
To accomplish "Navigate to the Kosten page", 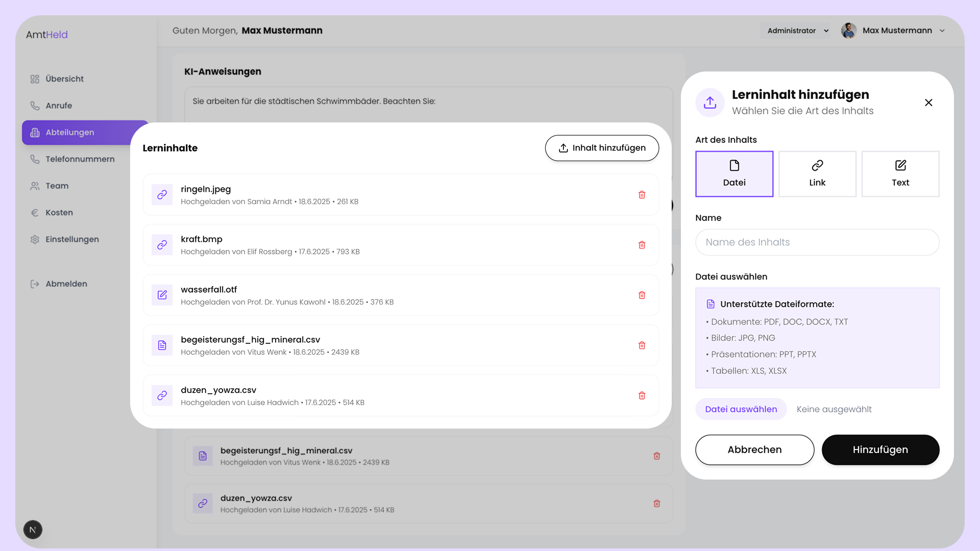I will [59, 213].
